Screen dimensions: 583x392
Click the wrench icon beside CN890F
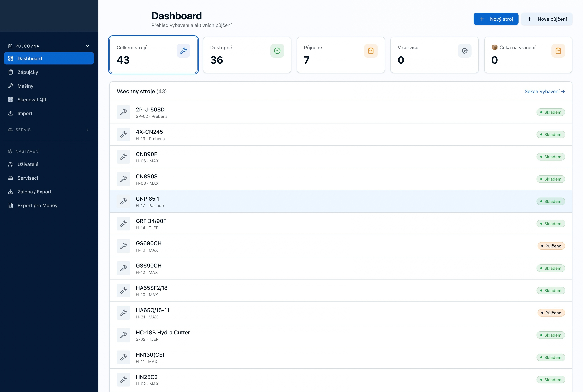coord(123,157)
